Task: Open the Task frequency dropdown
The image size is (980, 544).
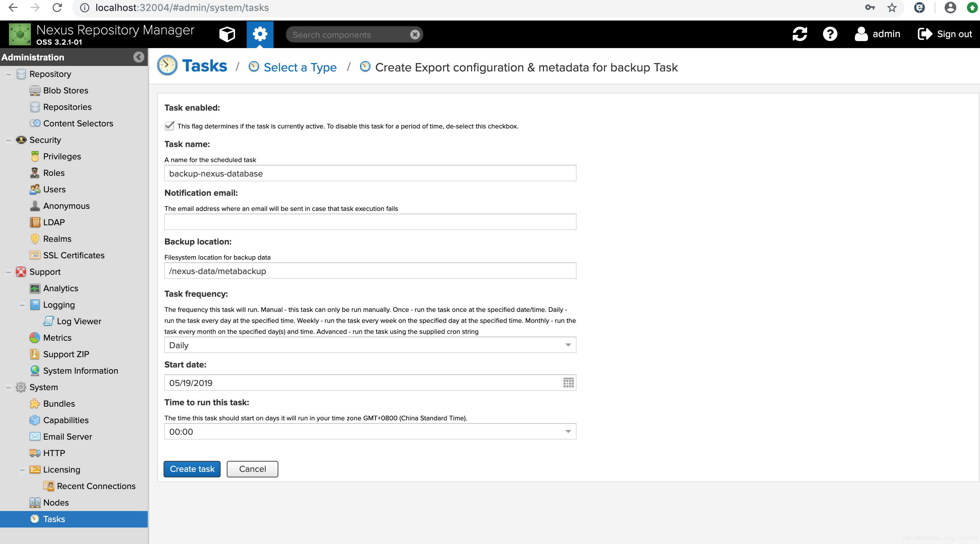Action: [568, 345]
